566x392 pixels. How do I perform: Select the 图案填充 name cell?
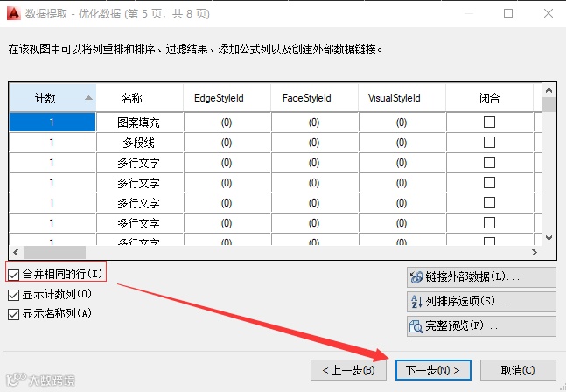(x=140, y=122)
